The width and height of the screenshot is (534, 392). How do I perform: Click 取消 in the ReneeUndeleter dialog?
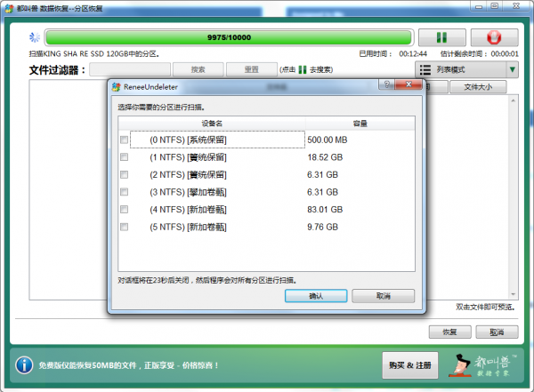click(x=383, y=296)
